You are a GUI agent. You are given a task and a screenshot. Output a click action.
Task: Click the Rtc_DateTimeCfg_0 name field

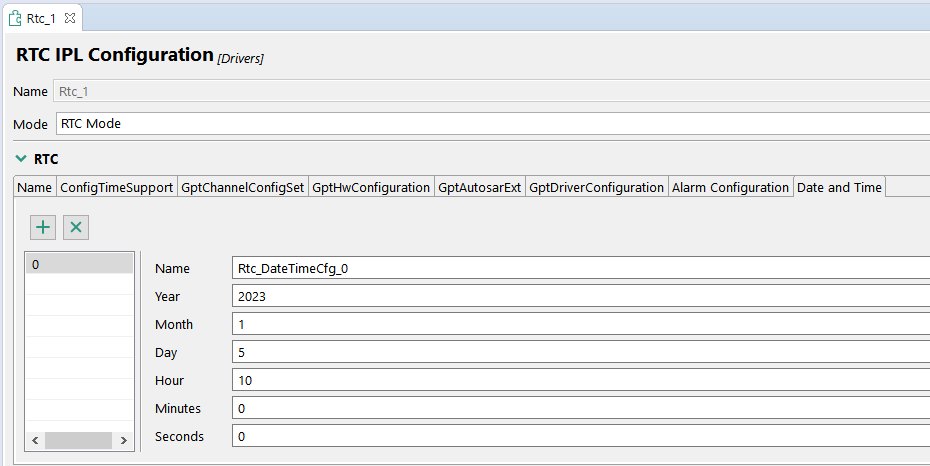(x=580, y=268)
